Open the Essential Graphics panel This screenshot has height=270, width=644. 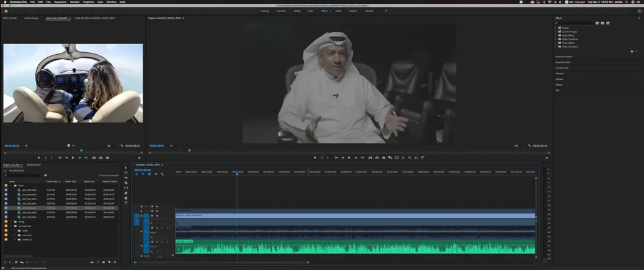[x=563, y=57]
